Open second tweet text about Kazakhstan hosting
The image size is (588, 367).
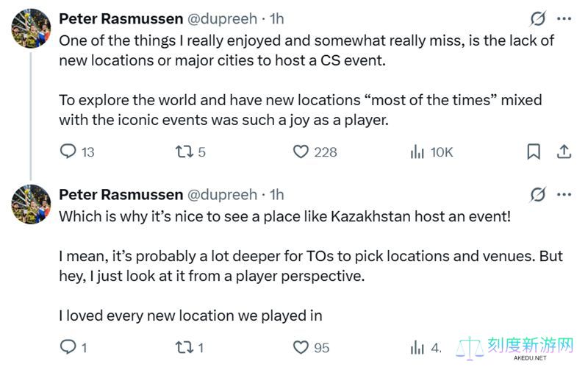pyautogui.click(x=284, y=216)
